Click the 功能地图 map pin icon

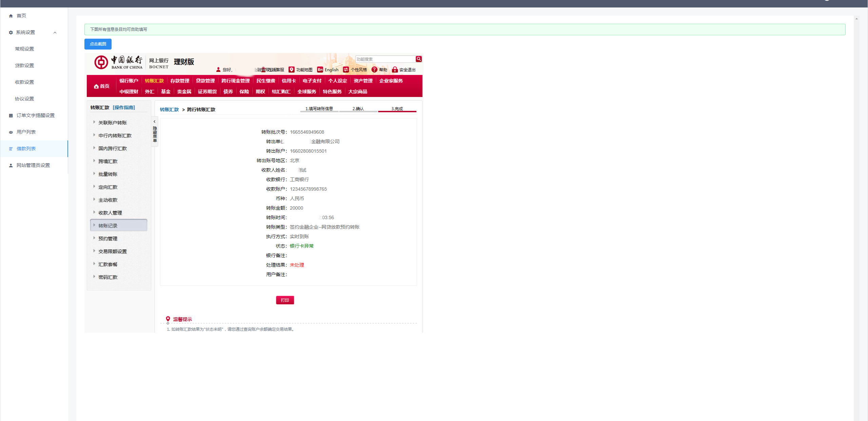pyautogui.click(x=292, y=70)
